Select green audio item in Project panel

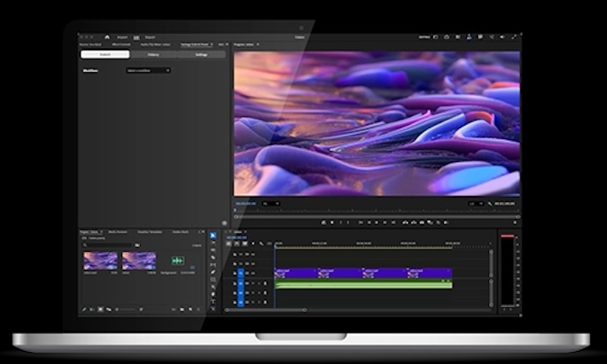[x=177, y=260]
